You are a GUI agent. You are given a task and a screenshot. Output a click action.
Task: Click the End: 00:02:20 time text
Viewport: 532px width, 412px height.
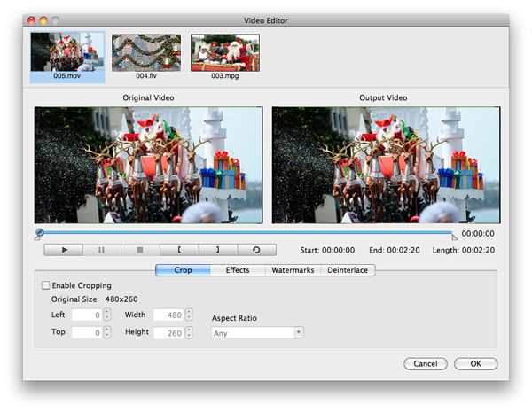click(395, 250)
